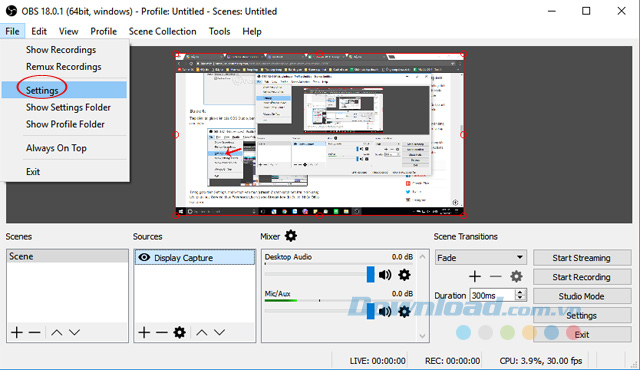Click the OBS logo in title bar
The image size is (640, 370).
pos(11,11)
